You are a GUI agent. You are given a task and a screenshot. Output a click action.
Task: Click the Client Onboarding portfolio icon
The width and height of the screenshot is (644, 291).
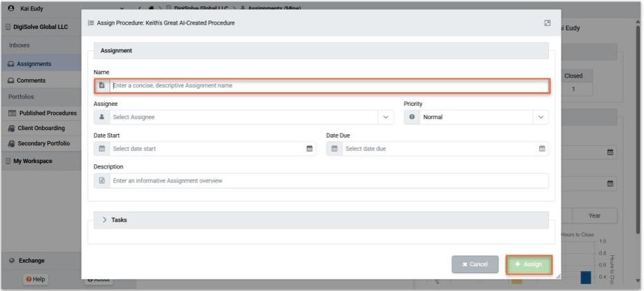(x=12, y=128)
